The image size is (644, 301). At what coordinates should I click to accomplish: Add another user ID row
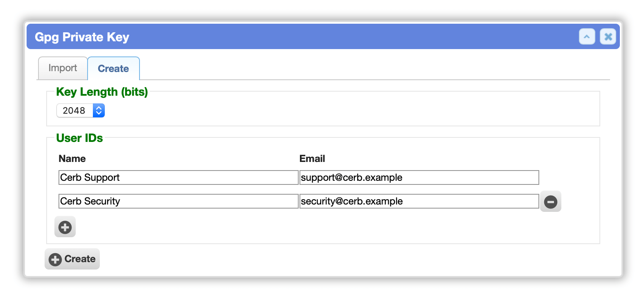tap(65, 227)
